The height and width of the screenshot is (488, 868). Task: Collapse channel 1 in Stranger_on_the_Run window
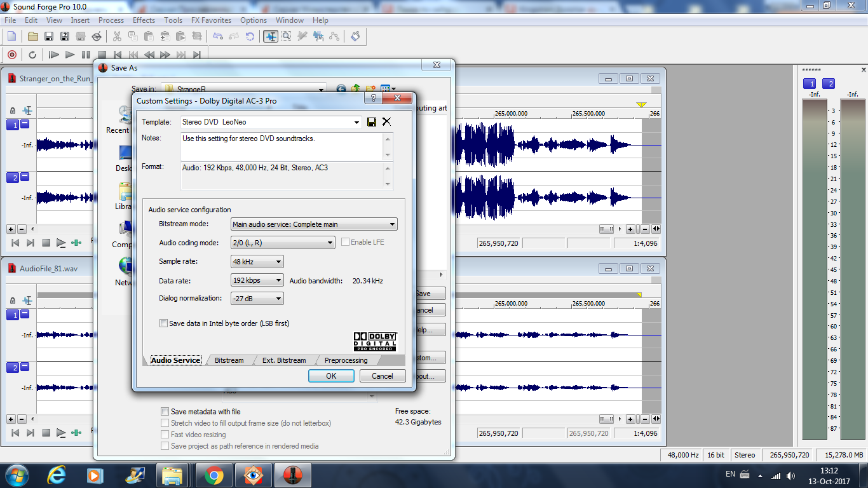tap(25, 124)
